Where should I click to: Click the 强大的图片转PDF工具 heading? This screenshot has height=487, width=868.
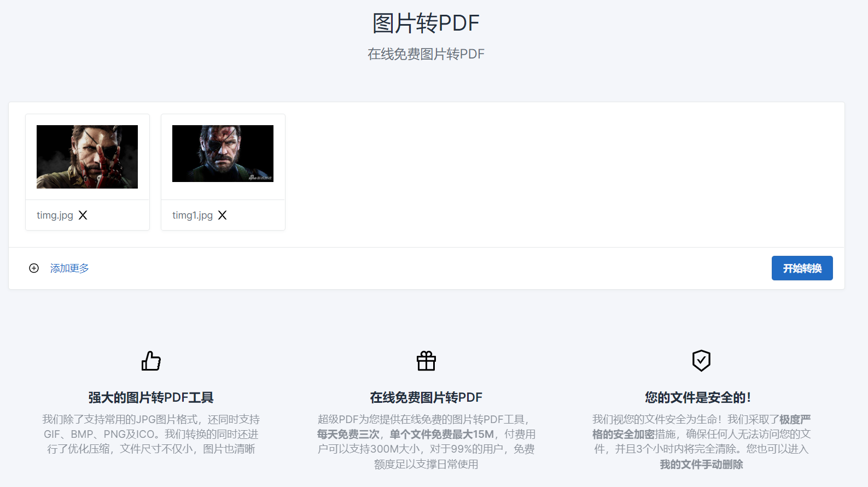click(151, 397)
